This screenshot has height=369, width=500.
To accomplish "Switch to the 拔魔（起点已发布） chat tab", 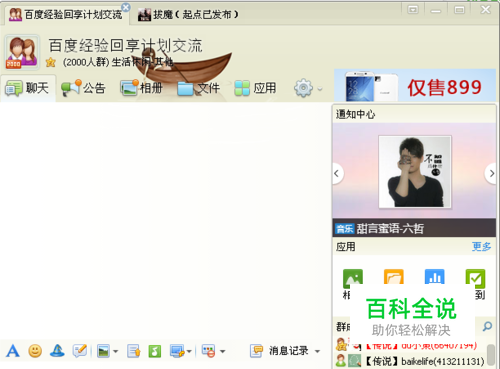I will (188, 14).
